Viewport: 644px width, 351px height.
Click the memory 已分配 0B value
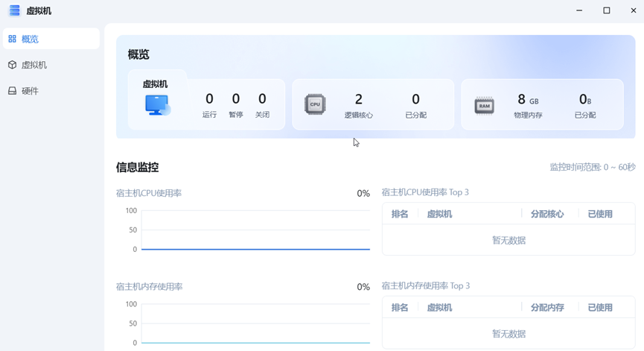click(585, 99)
